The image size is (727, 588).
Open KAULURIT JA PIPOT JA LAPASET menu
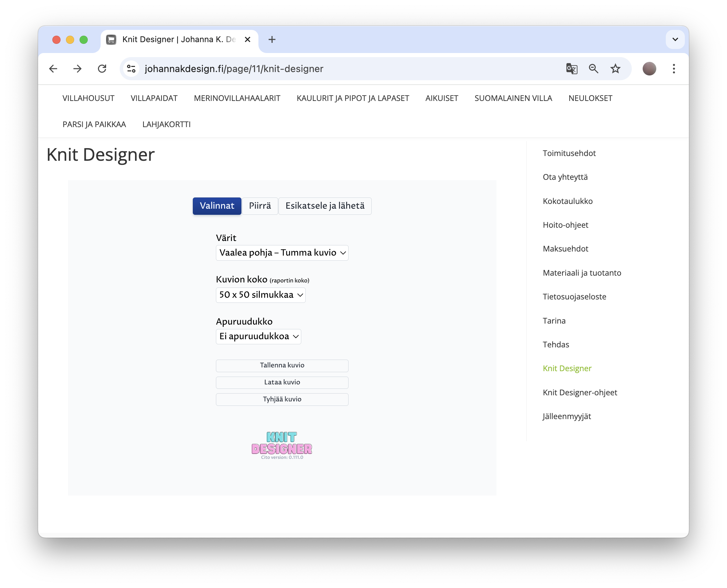[x=353, y=98]
